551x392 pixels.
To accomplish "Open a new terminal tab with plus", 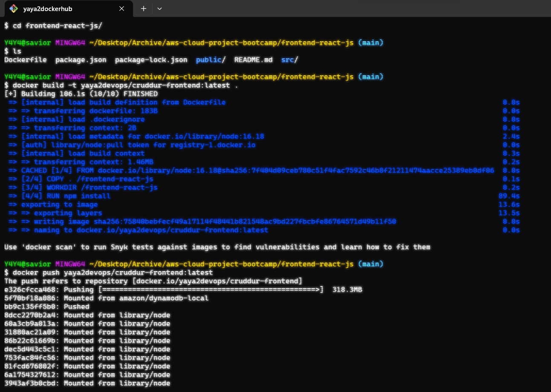I will tap(144, 9).
